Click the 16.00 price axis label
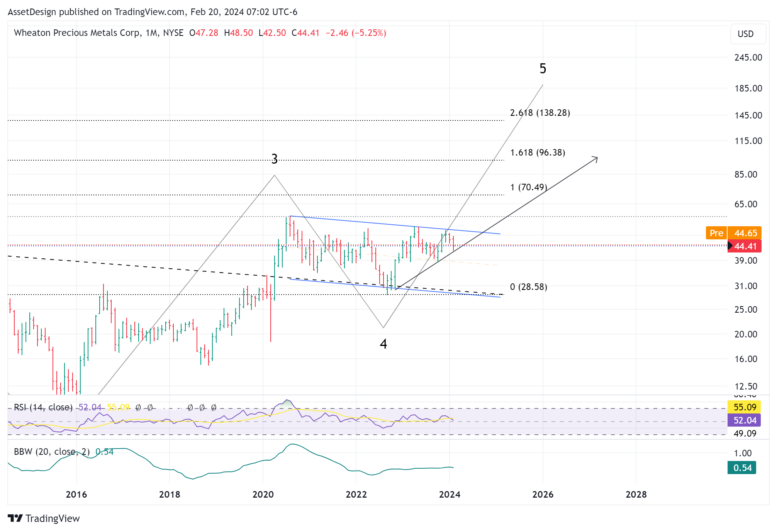The width and height of the screenshot is (777, 532). pos(746,359)
